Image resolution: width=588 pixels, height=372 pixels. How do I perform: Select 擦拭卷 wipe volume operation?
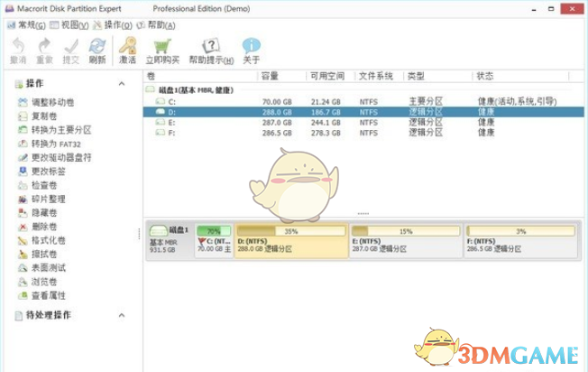[x=44, y=254]
